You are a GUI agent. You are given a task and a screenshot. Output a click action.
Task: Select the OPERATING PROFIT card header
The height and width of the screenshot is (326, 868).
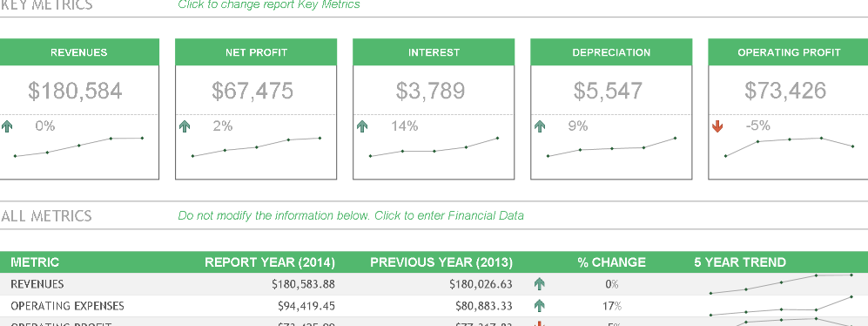coord(788,52)
